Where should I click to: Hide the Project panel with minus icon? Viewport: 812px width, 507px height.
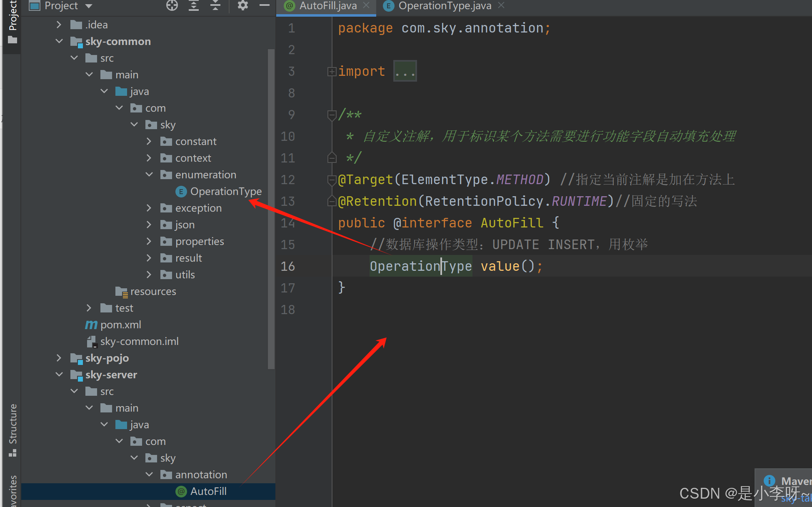(x=264, y=5)
